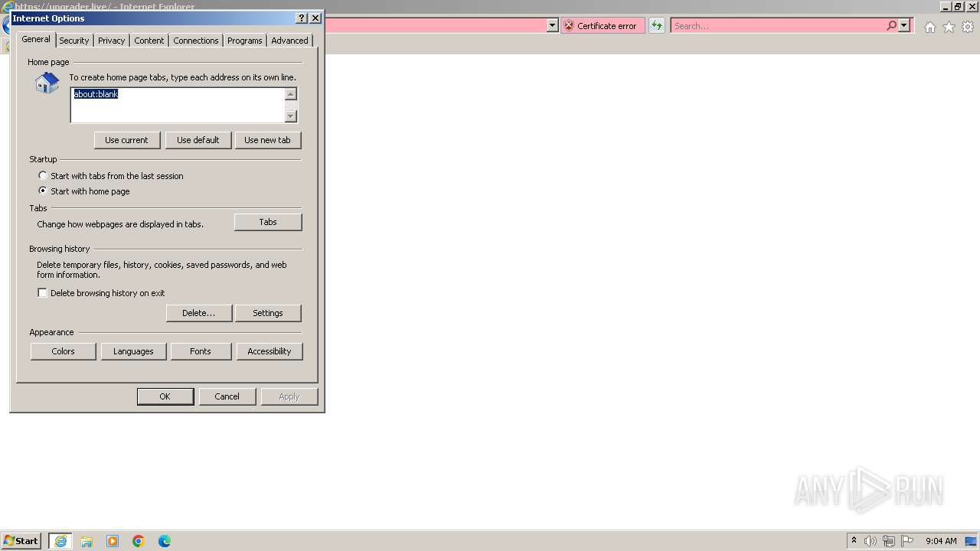Launch Windows Media Player from the taskbar

(x=113, y=541)
